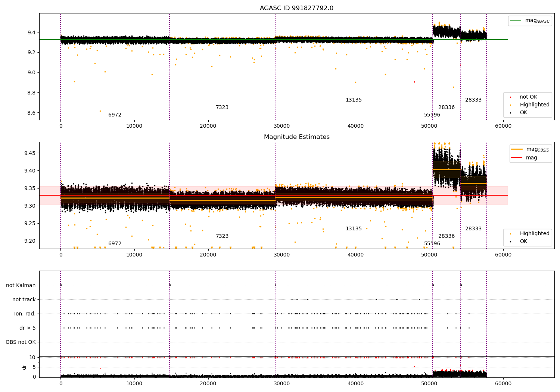Click the green line sample in top legend
The width and height of the screenshot is (560, 392).
point(516,21)
